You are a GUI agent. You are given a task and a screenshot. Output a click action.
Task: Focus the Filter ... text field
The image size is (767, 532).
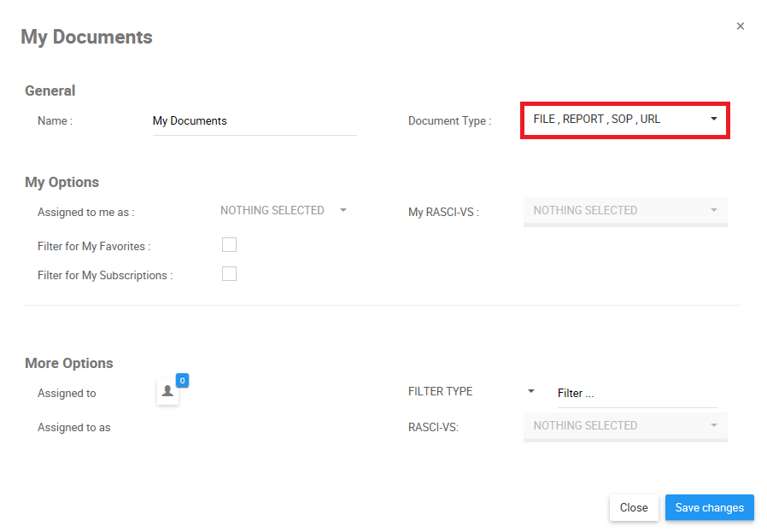pyautogui.click(x=636, y=394)
